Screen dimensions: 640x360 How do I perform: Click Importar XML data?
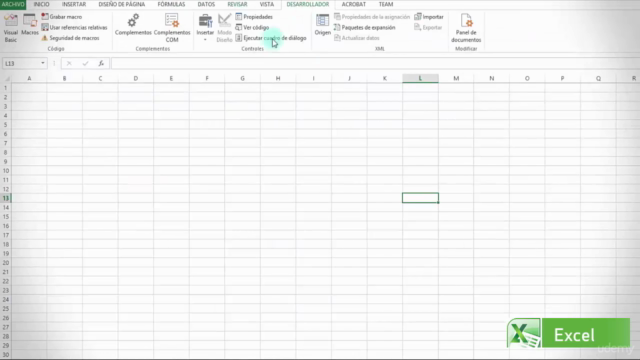click(x=429, y=17)
